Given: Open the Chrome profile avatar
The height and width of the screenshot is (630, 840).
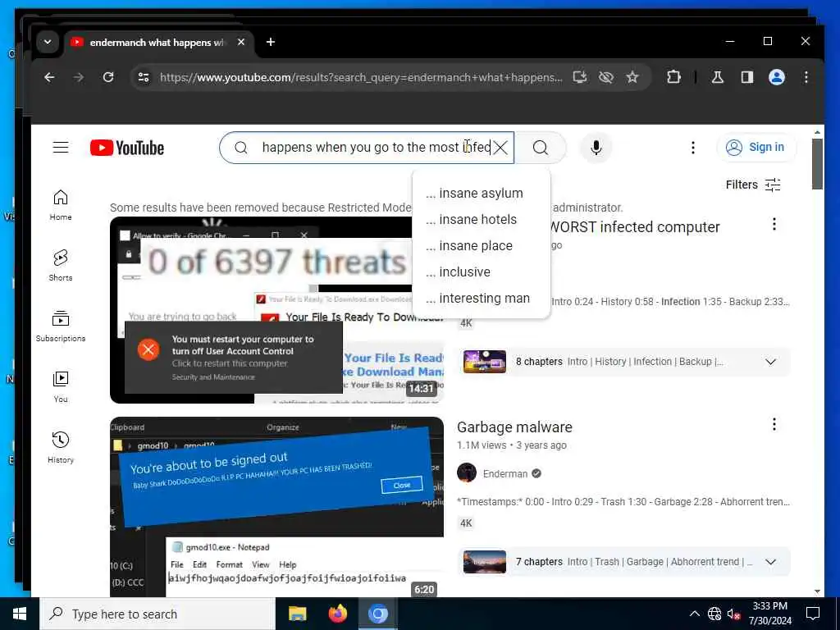Looking at the screenshot, I should pos(777,77).
